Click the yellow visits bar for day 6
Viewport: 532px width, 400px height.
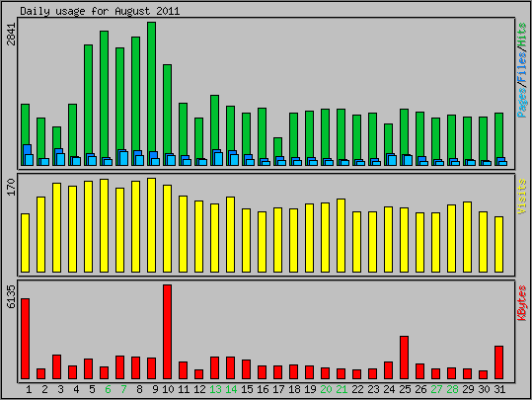[x=105, y=226]
